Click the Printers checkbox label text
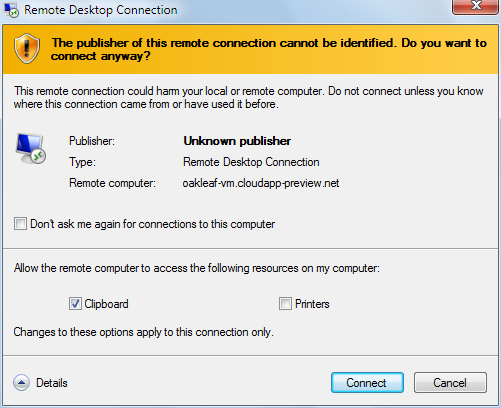 click(x=312, y=304)
